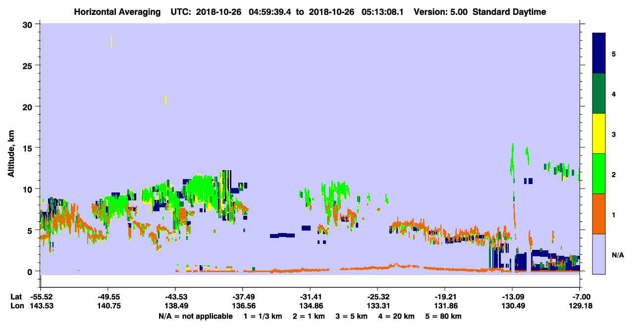Click the orange color bar segment 1
The image size is (644, 330).
coord(599,214)
